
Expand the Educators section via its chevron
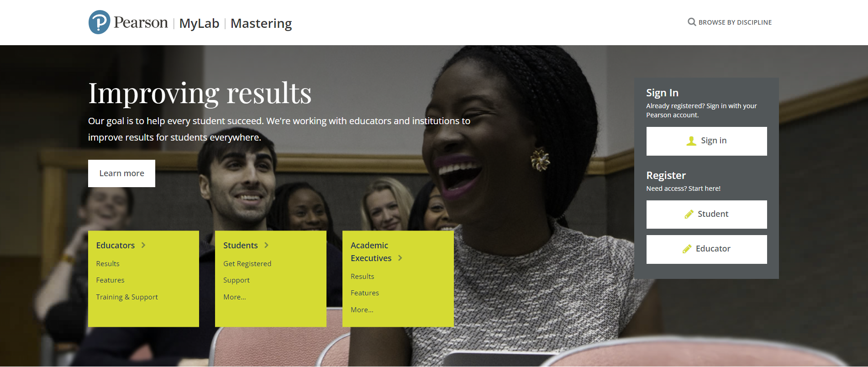[x=143, y=245]
